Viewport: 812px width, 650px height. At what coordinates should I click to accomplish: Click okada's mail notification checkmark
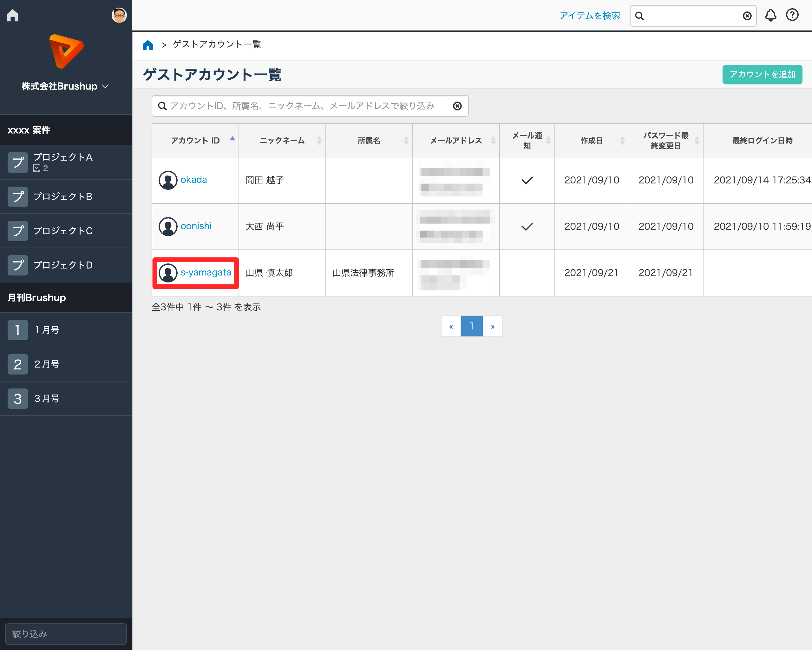pyautogui.click(x=527, y=181)
